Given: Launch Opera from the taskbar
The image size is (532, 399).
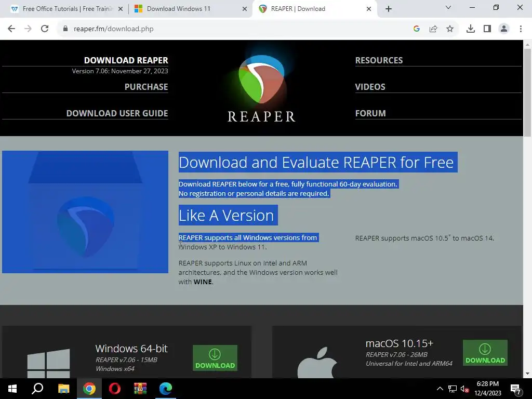Looking at the screenshot, I should [x=115, y=389].
